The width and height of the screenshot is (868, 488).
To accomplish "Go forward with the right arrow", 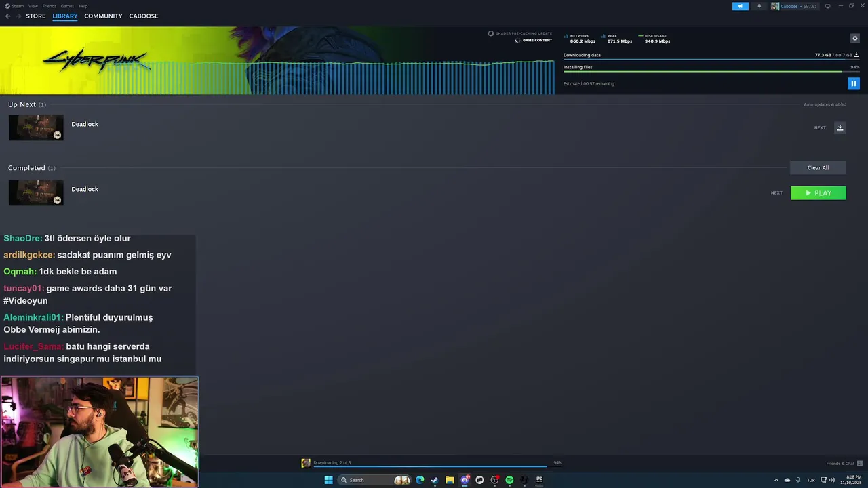I will point(18,16).
